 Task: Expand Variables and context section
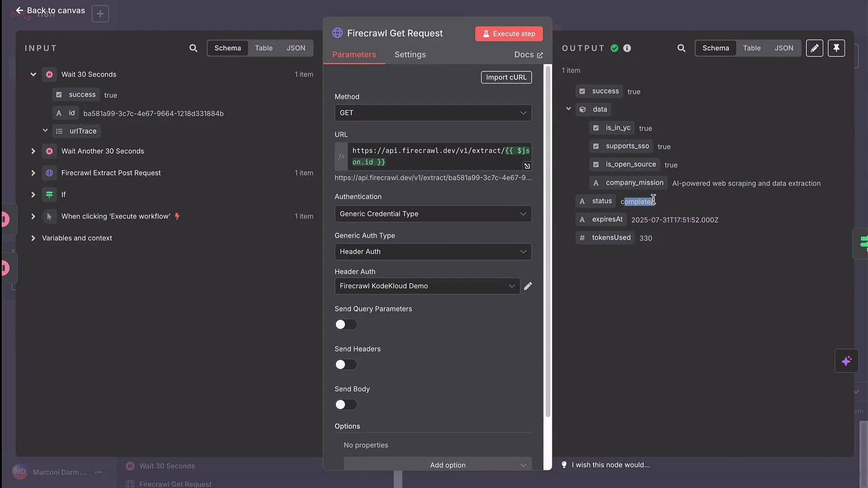(x=33, y=238)
